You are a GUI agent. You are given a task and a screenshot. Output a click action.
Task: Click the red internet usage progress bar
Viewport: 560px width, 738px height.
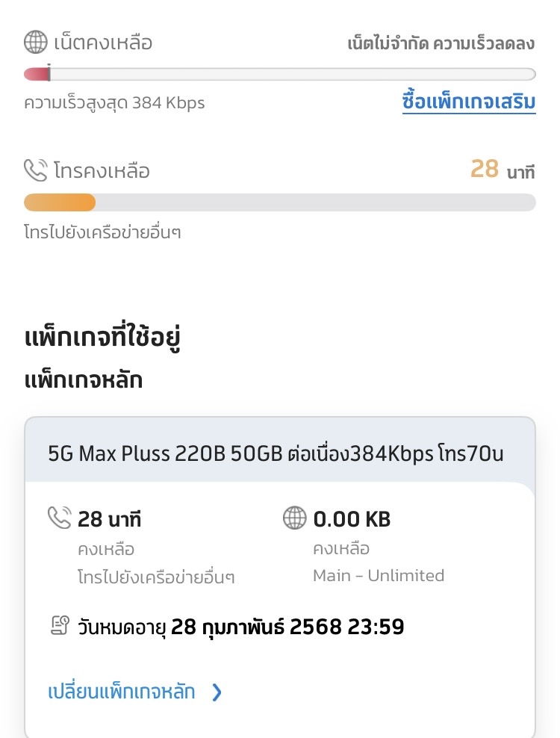coord(279,74)
